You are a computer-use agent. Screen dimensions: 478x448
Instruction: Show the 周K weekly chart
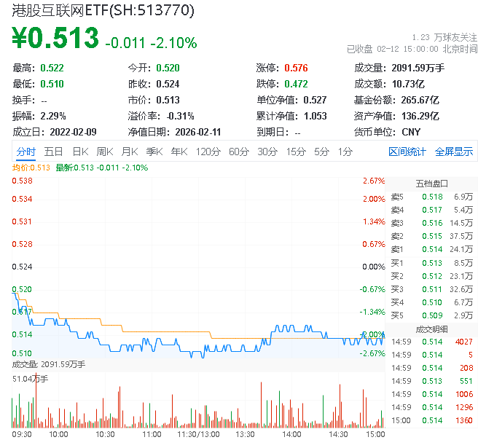point(104,152)
